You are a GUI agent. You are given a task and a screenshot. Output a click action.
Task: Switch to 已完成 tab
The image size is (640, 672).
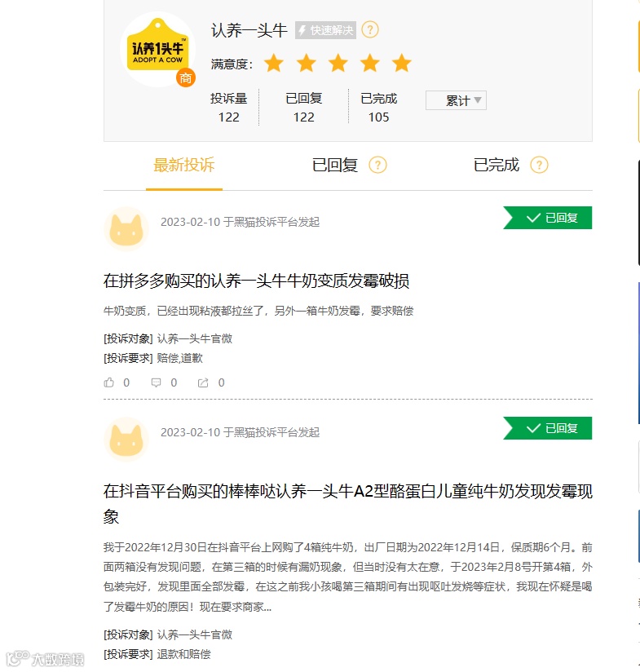click(496, 165)
